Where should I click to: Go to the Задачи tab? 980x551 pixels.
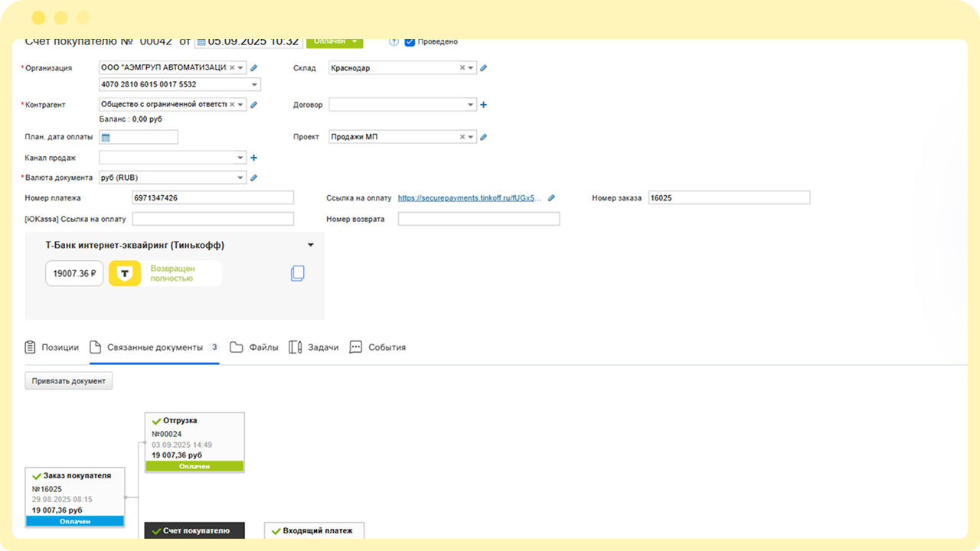[x=314, y=347]
